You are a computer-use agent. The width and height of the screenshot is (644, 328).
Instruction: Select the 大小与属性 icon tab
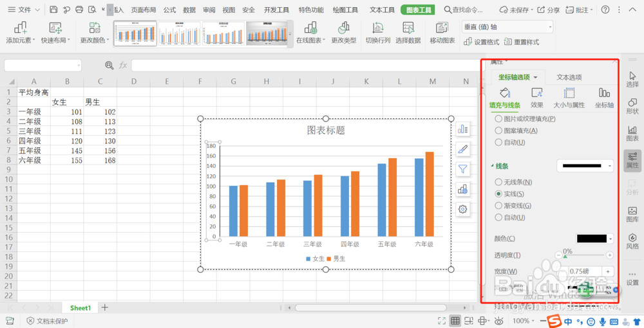click(x=569, y=98)
